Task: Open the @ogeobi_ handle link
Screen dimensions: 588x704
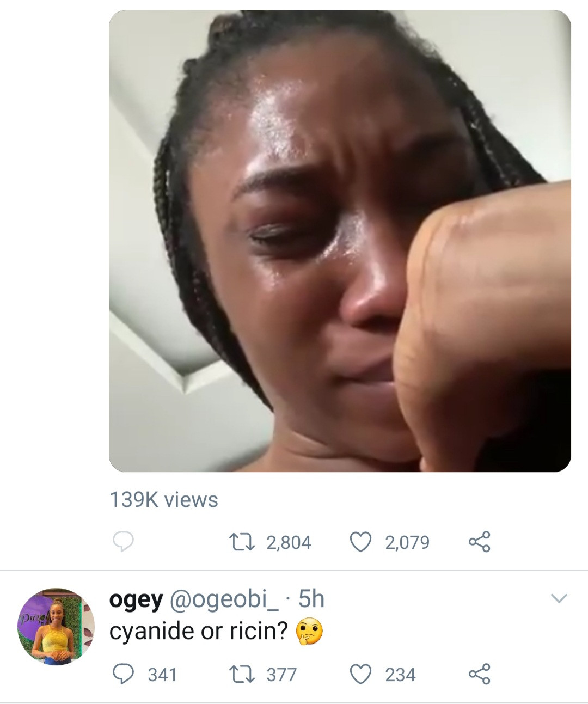Action: pos(225,599)
